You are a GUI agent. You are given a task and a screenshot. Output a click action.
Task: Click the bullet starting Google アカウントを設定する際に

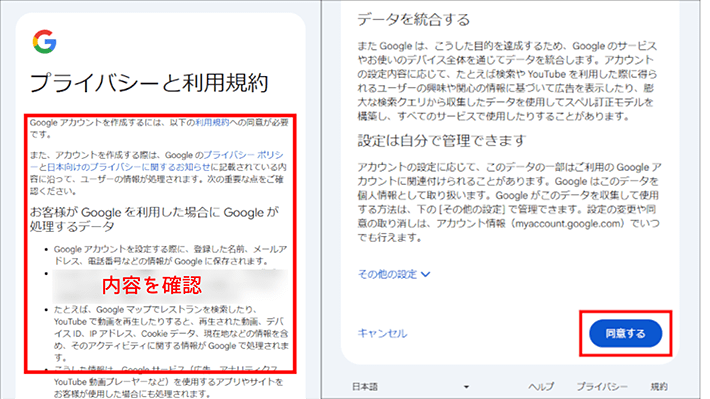170,255
